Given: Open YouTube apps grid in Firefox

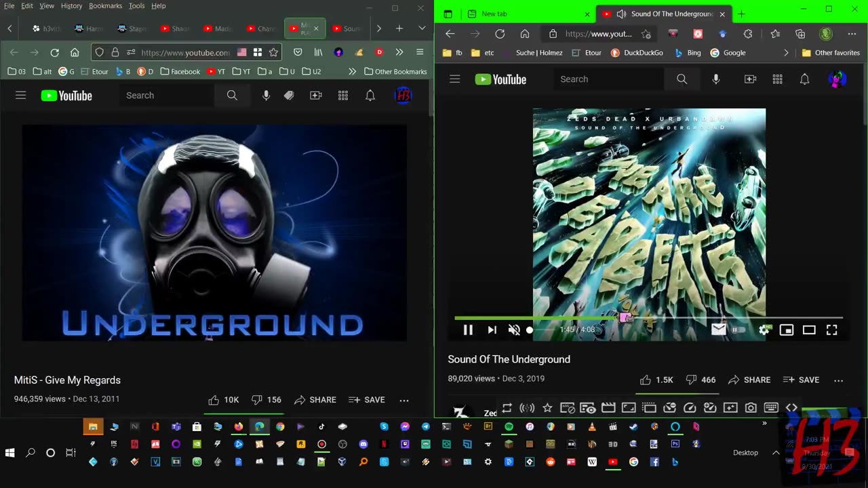Looking at the screenshot, I should pos(343,96).
